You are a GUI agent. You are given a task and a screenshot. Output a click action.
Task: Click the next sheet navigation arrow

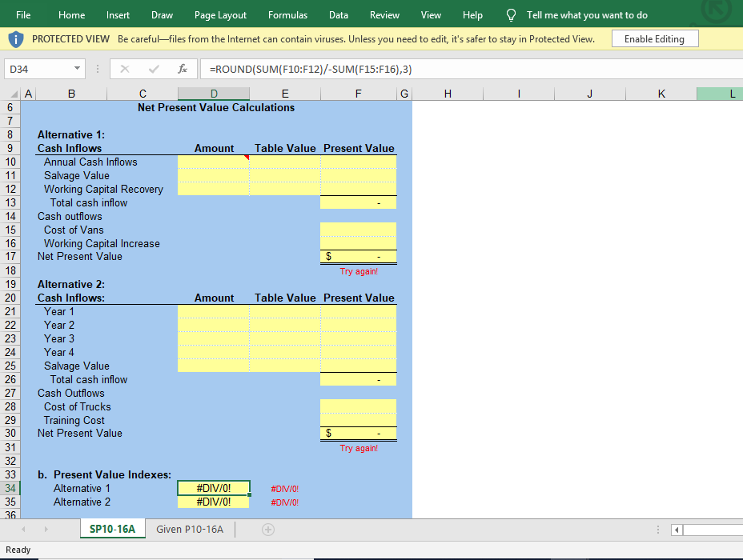(46, 530)
